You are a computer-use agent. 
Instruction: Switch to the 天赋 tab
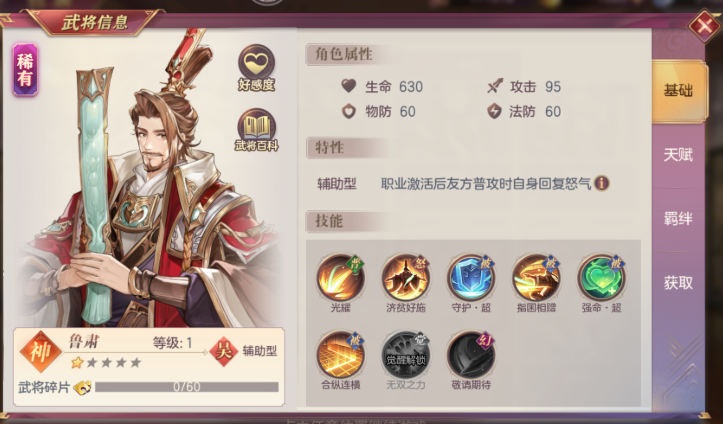678,155
